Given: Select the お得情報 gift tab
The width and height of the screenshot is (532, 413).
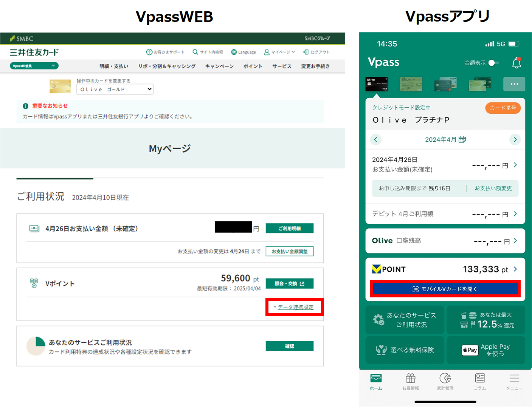Looking at the screenshot, I should coord(411,382).
